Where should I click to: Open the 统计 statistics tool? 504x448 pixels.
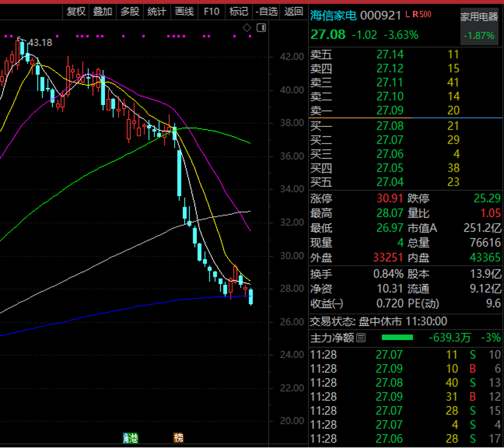tap(157, 11)
